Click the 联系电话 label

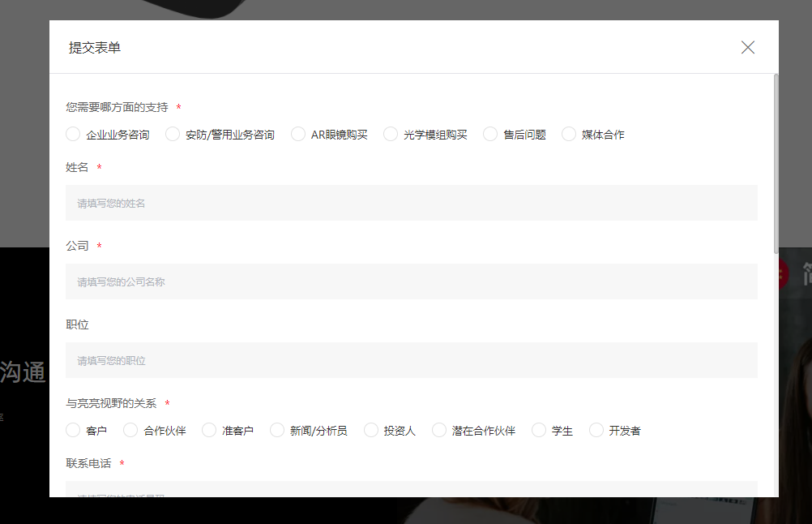[x=88, y=463]
